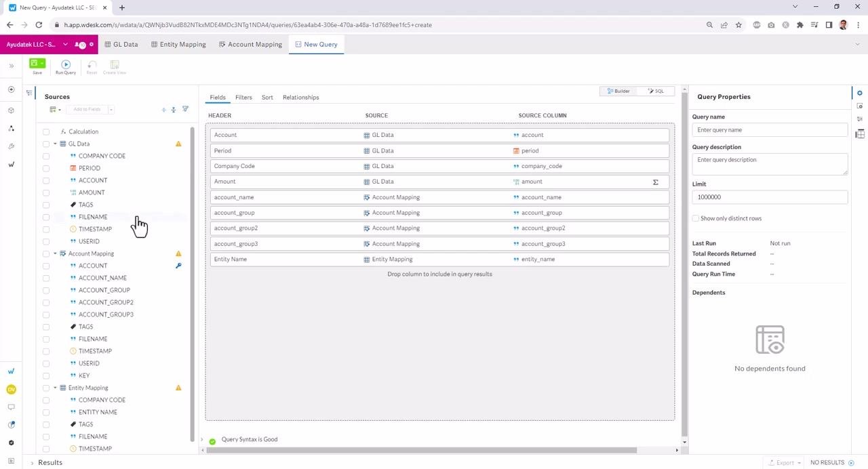The height and width of the screenshot is (469, 868).
Task: Click the Sources panel vertical scrollbar
Action: pos(193,283)
